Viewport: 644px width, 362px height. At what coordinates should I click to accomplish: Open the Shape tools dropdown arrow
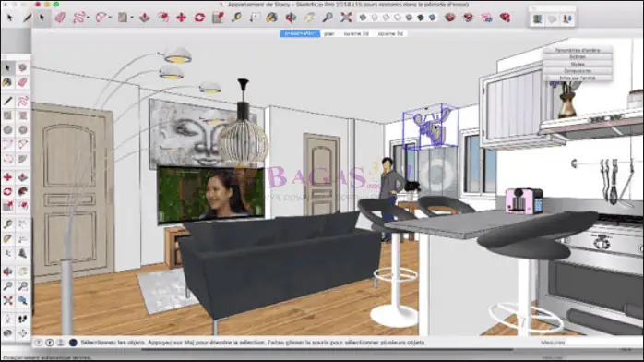tap(132, 18)
